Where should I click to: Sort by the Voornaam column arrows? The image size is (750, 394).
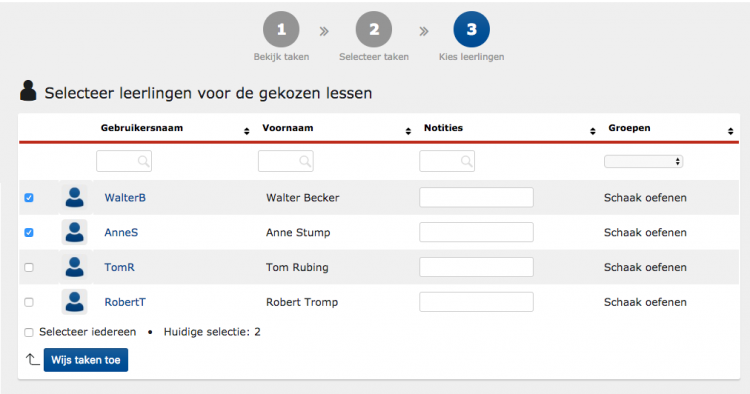tap(408, 131)
